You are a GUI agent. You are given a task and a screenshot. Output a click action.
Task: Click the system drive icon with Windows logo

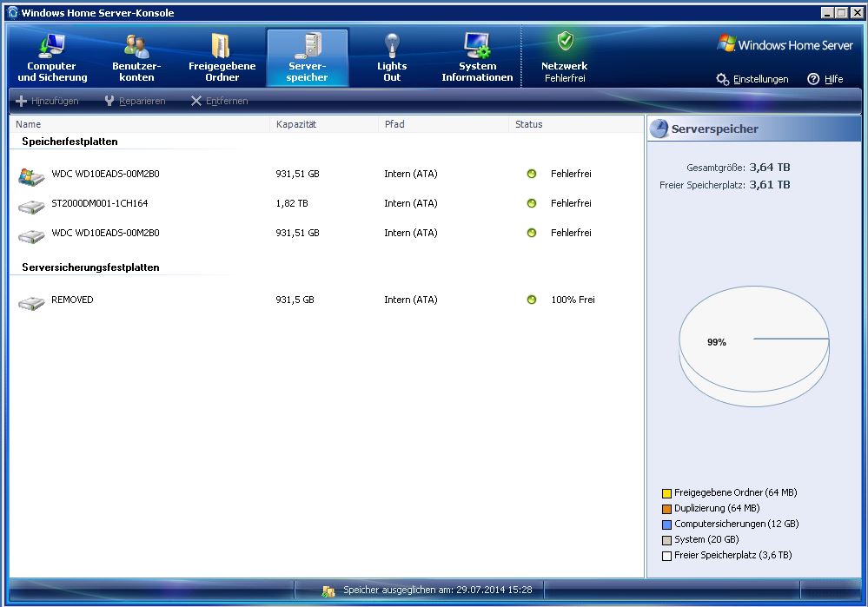31,176
